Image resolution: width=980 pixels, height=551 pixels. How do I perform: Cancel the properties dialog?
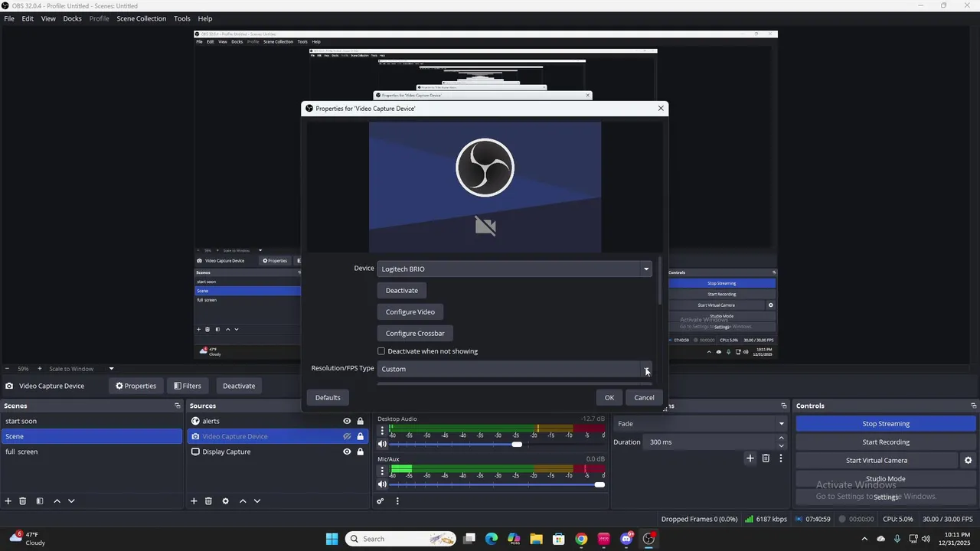(x=644, y=397)
